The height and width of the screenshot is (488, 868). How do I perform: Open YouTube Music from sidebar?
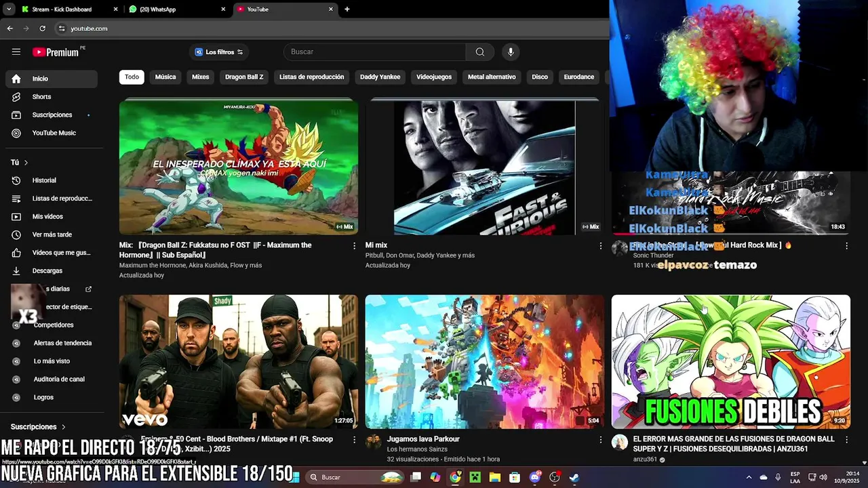tap(52, 133)
